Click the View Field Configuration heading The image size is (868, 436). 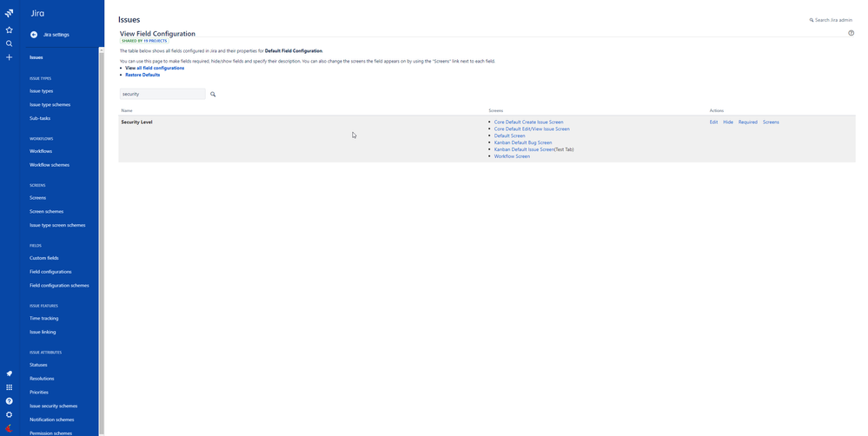click(x=157, y=34)
